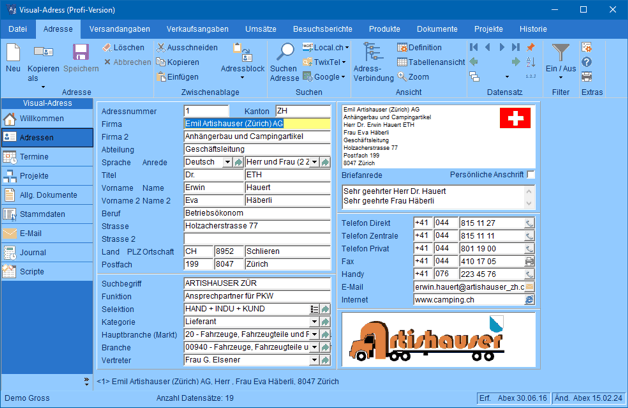Image resolution: width=628 pixels, height=408 pixels.
Task: Click the green arrow beside Kategorie
Action: coord(325,322)
